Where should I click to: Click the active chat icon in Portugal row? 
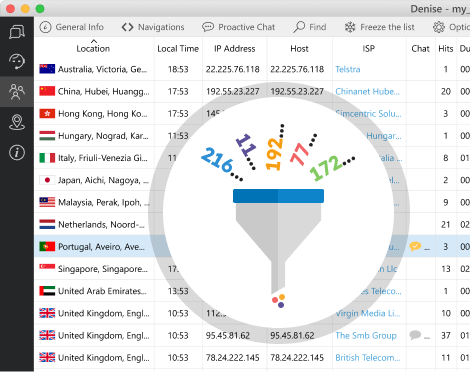(415, 246)
